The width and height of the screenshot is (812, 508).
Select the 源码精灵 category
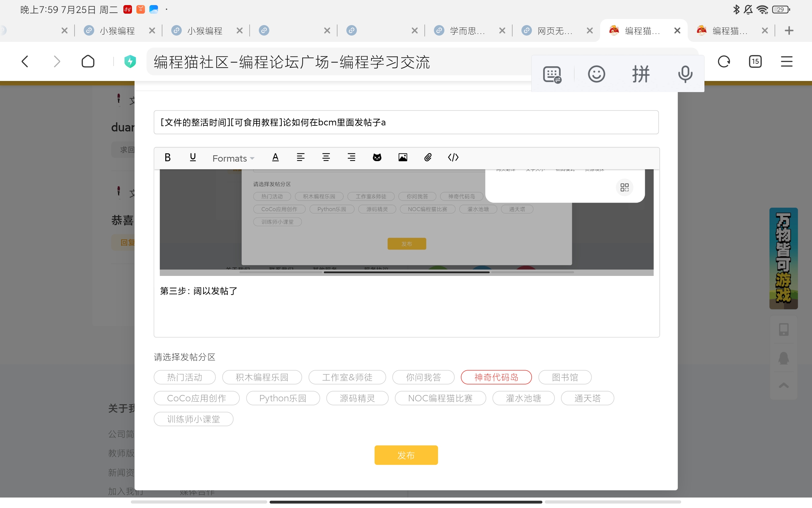357,398
